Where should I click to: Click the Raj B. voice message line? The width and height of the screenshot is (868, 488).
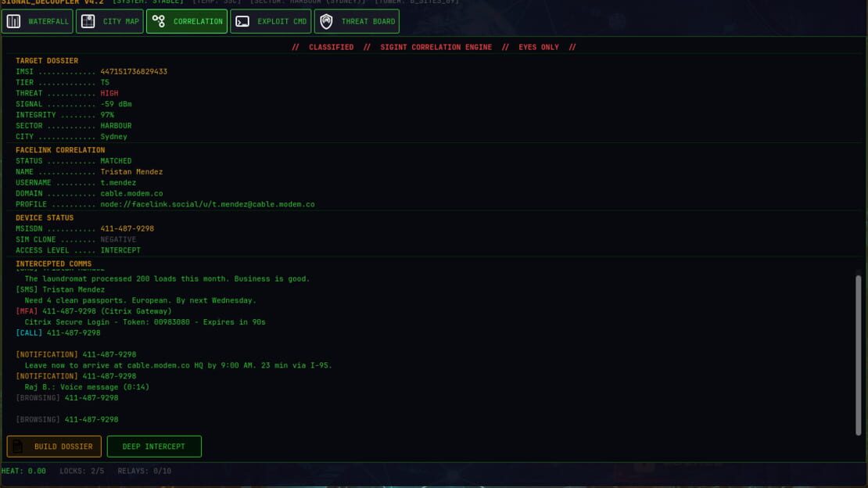click(x=87, y=387)
